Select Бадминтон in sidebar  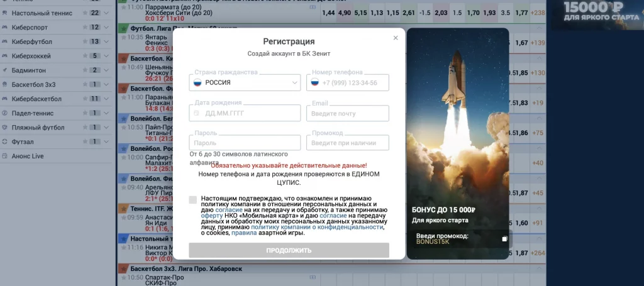pos(29,70)
